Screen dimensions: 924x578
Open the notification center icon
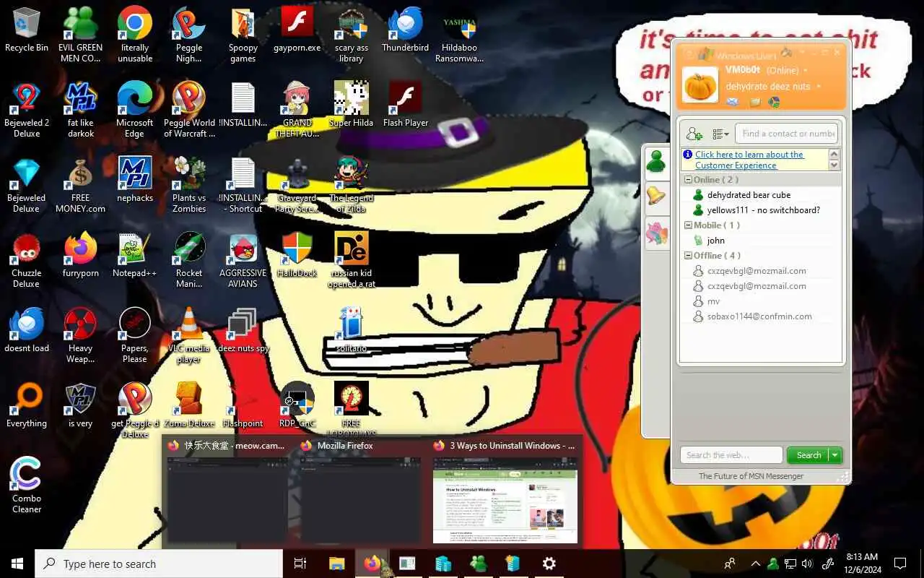point(900,564)
